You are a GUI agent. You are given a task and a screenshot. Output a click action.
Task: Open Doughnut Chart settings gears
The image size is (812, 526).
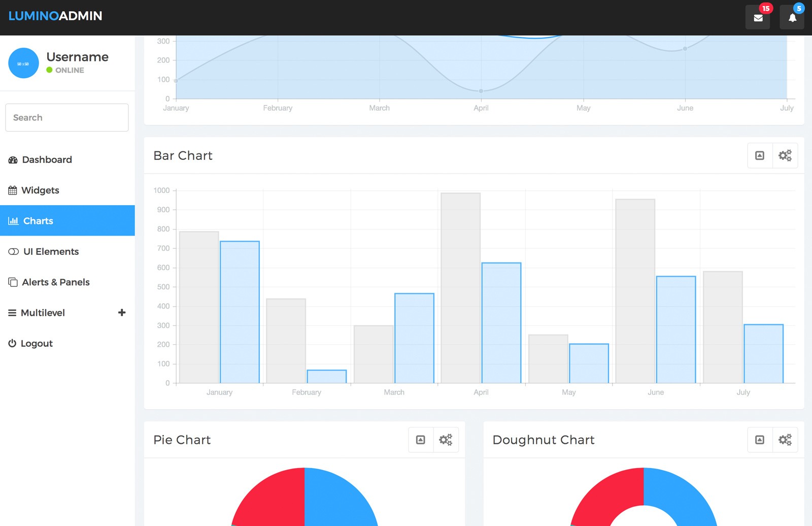[x=785, y=440]
